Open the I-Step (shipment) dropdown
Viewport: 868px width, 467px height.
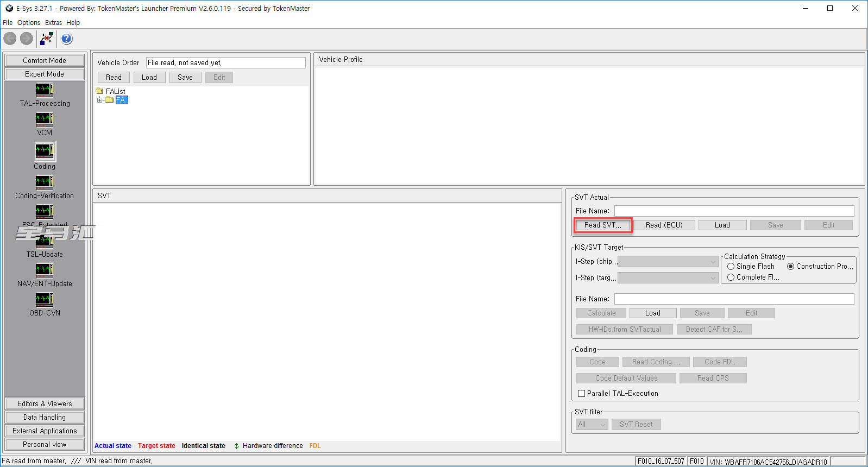[668, 262]
